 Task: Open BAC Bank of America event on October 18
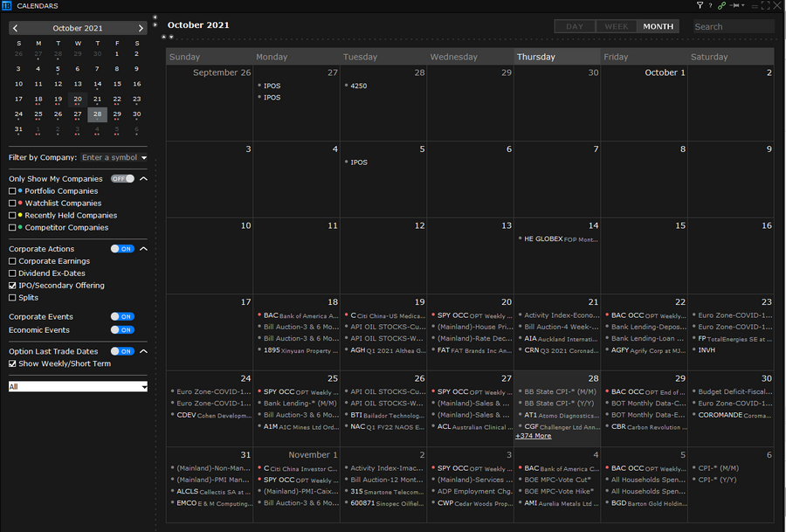pos(300,315)
